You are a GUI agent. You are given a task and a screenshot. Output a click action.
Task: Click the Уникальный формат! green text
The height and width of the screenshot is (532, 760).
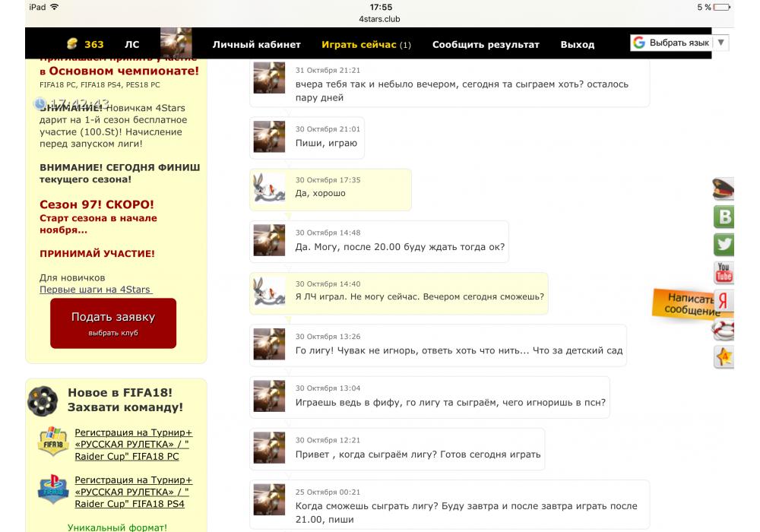point(117,527)
